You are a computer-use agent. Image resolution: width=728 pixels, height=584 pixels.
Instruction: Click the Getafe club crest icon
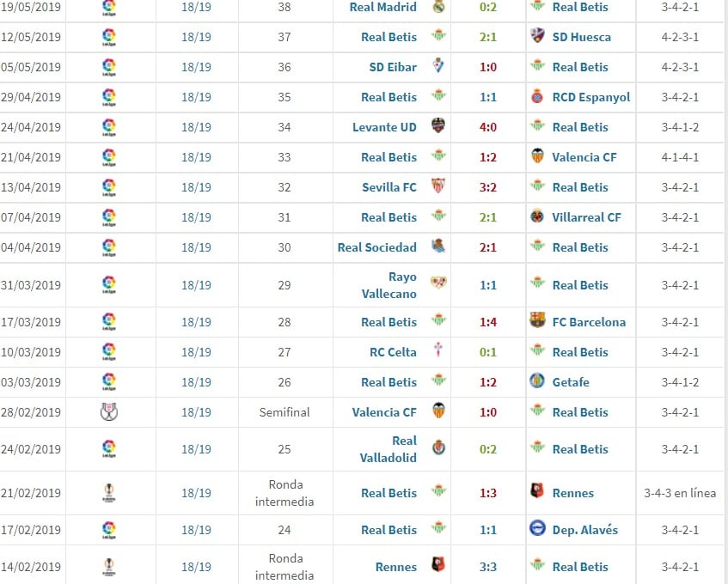537,382
